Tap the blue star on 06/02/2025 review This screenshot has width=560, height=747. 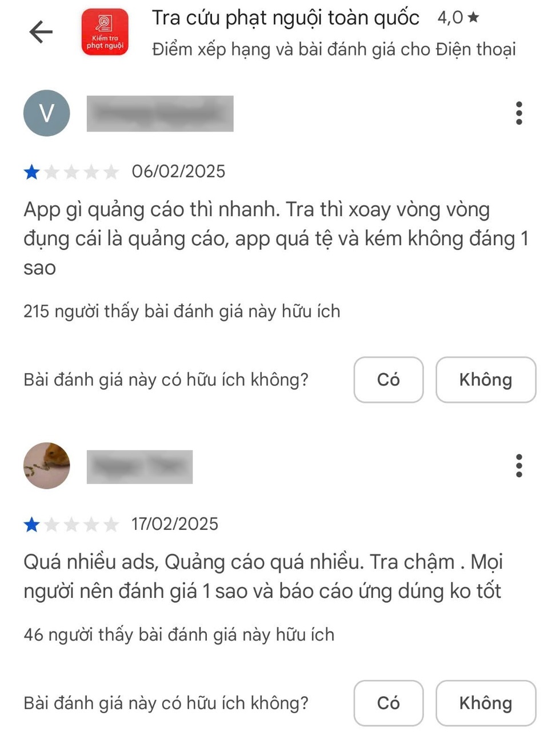[32, 171]
